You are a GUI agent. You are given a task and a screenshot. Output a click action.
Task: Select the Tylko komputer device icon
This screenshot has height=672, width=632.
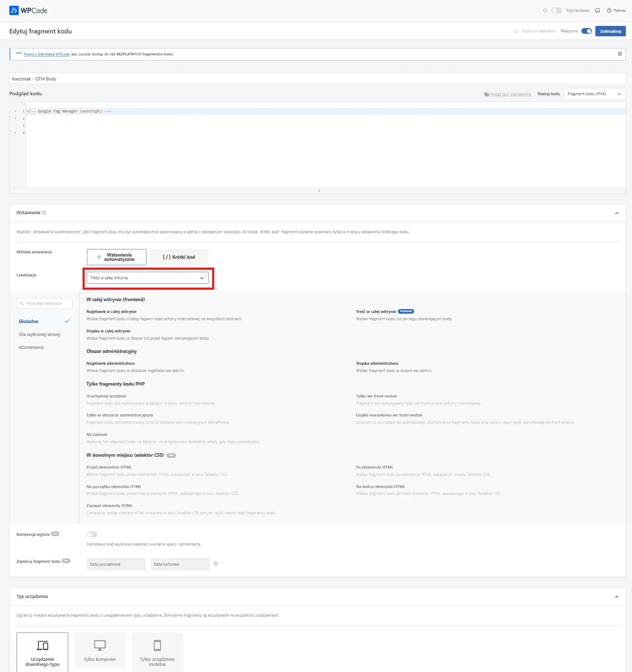tap(100, 645)
